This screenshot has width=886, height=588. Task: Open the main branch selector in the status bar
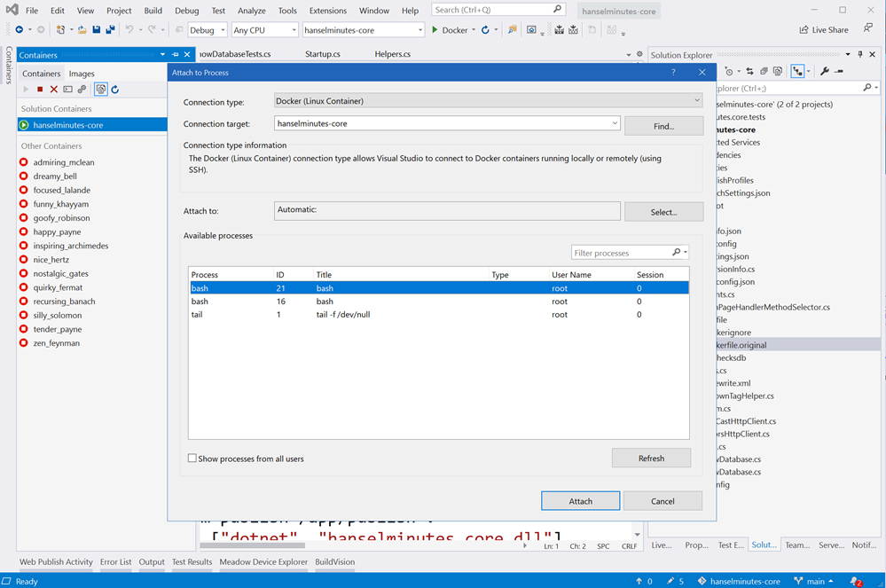pyautogui.click(x=813, y=581)
